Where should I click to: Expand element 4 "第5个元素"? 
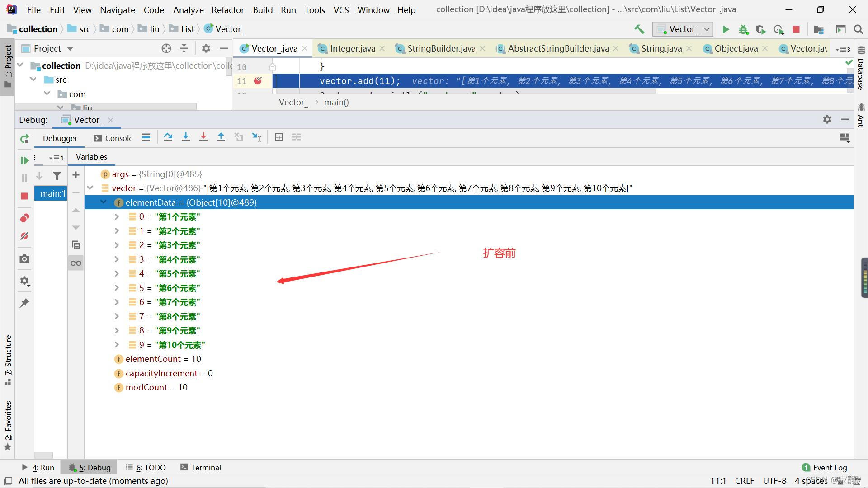pos(117,274)
